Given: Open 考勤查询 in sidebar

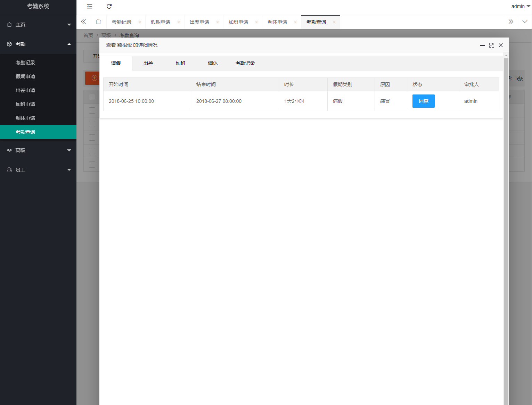Looking at the screenshot, I should click(38, 132).
